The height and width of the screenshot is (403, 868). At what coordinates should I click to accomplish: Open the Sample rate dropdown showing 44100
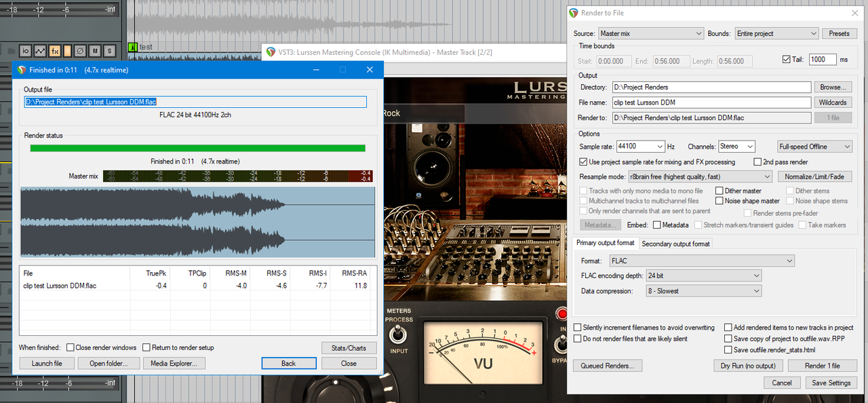pyautogui.click(x=641, y=147)
